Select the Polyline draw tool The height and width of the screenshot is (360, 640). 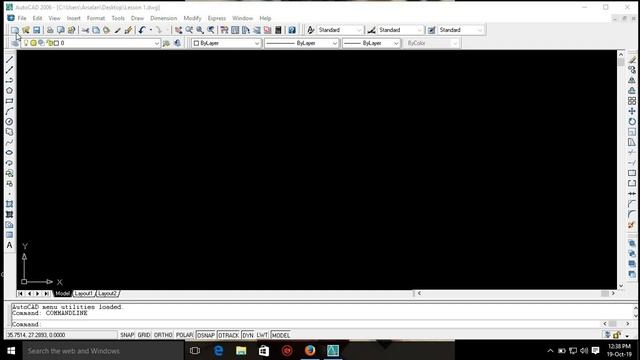click(x=9, y=80)
